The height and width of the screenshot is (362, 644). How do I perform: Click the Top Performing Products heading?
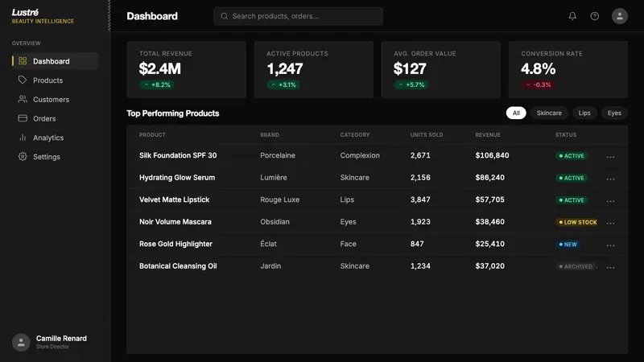(x=173, y=113)
